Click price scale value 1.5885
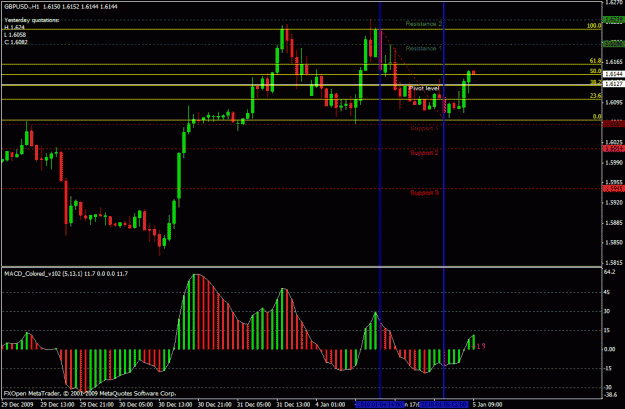625x409 pixels. (x=614, y=223)
